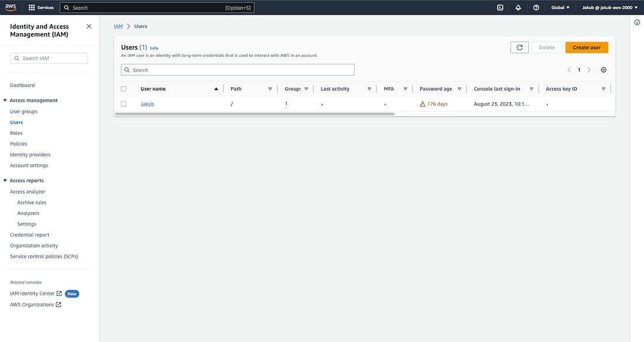Check the box for user Jakub
644x342 pixels.
click(124, 104)
